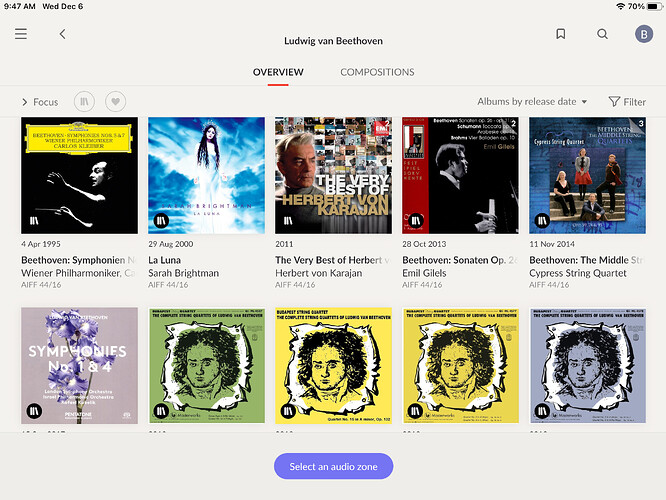Click AIFF 44/16 under Emil Gilels
This screenshot has width=666, height=500.
tap(422, 285)
